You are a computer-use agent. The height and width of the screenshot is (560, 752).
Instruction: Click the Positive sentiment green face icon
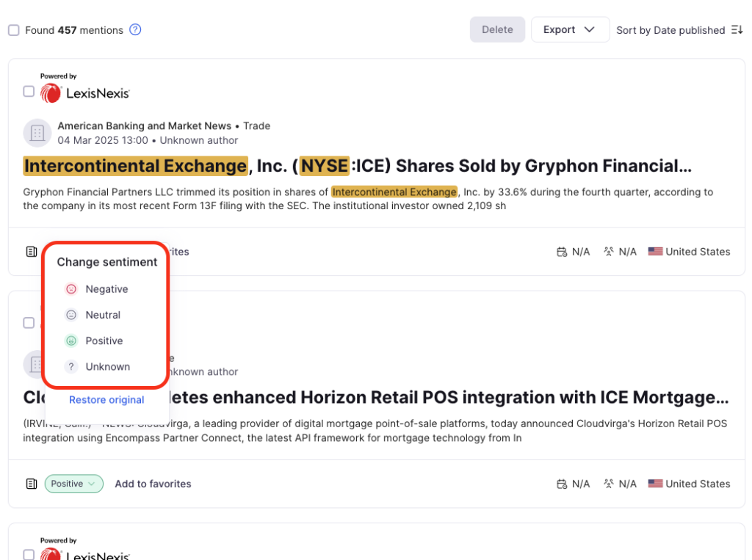point(71,341)
